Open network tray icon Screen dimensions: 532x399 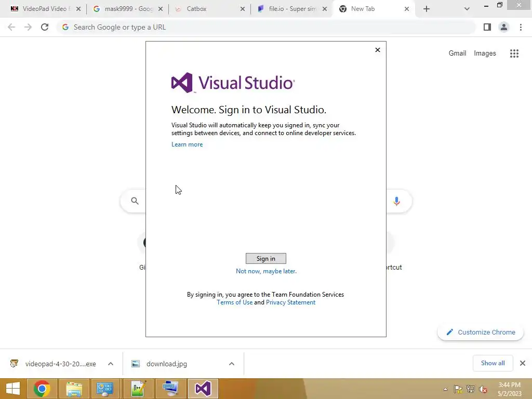click(x=471, y=389)
